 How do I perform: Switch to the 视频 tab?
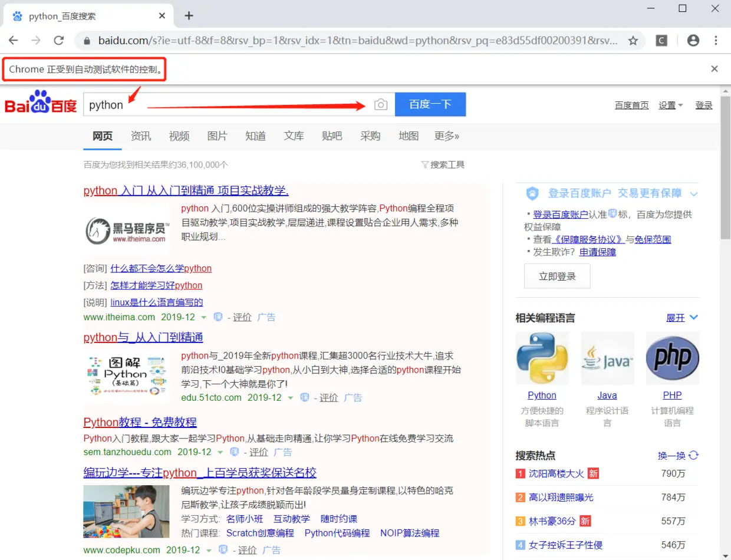click(179, 136)
